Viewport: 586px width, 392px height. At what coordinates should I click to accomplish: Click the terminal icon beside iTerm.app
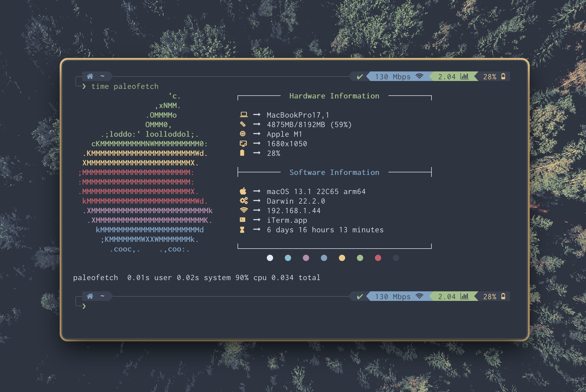click(242, 220)
